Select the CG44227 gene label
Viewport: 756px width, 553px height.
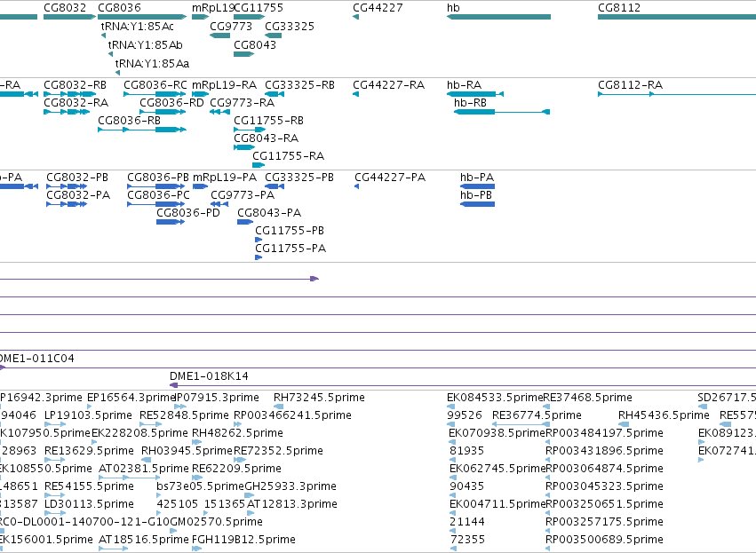point(378,8)
